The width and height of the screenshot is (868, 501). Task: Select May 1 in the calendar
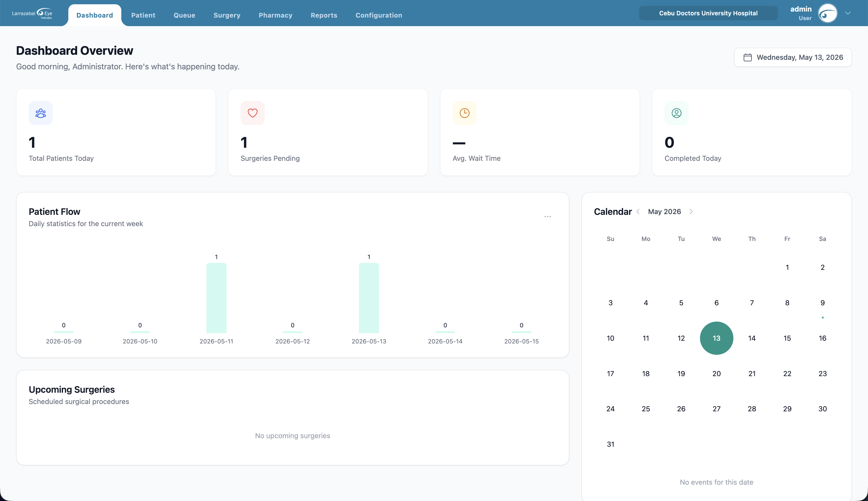[787, 267]
